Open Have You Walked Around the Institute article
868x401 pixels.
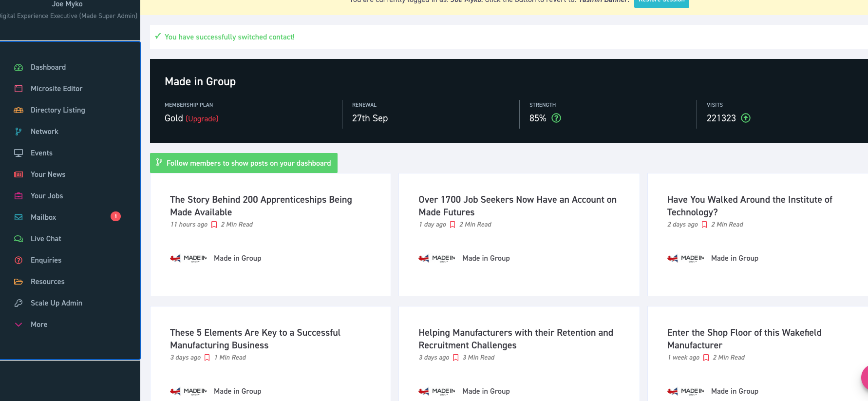750,206
